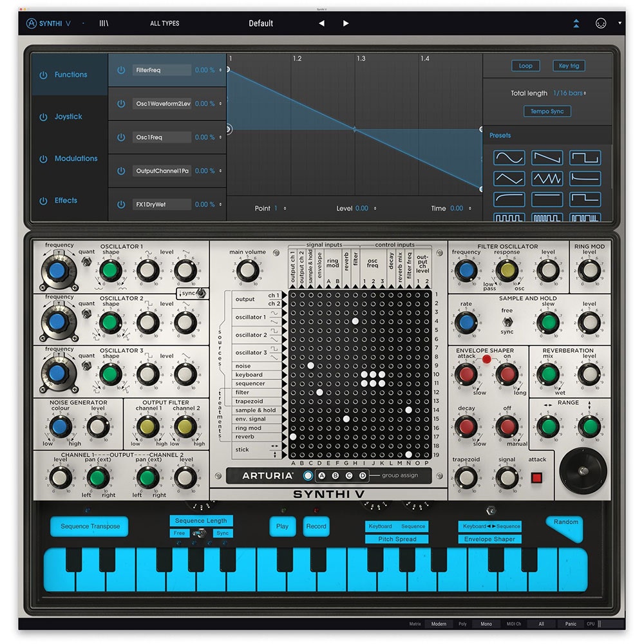Image resolution: width=644 pixels, height=644 pixels.
Task: Open OutputChannel1Pa amount stepper arrows
Action: [x=220, y=171]
